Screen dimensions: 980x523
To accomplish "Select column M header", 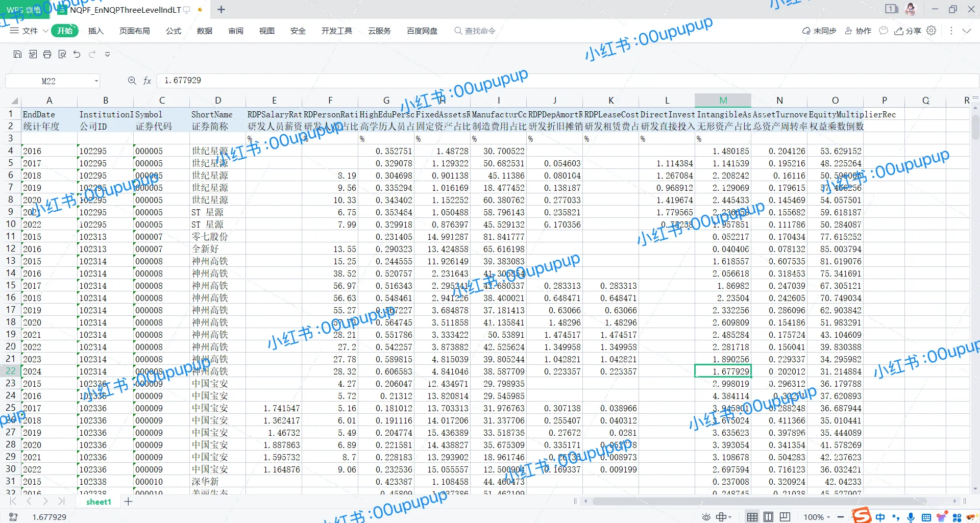I will [x=723, y=100].
